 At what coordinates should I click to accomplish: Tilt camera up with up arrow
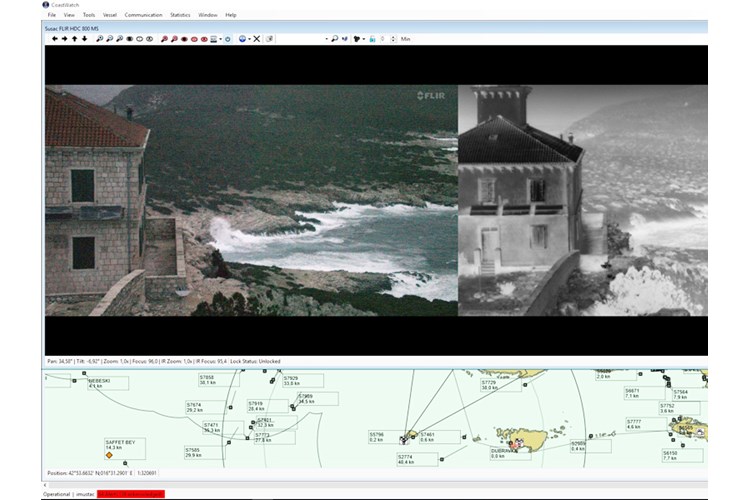point(75,39)
